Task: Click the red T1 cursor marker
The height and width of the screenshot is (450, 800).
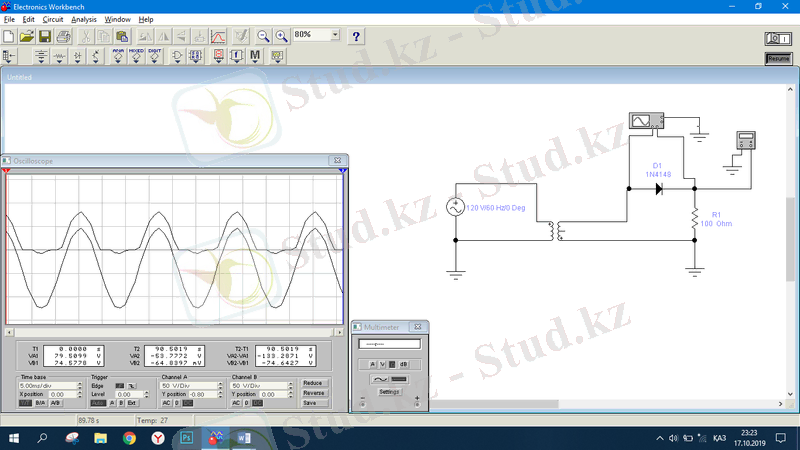Action: pyautogui.click(x=6, y=170)
